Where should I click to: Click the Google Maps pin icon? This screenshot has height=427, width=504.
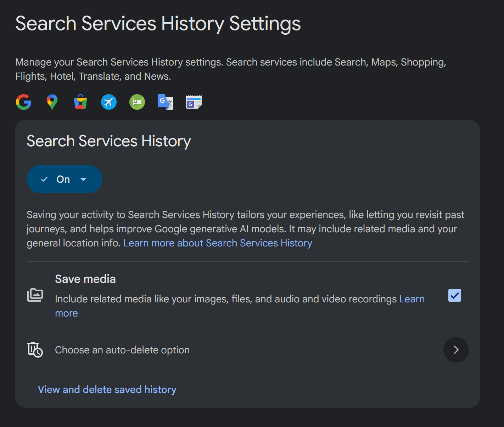[x=52, y=102]
